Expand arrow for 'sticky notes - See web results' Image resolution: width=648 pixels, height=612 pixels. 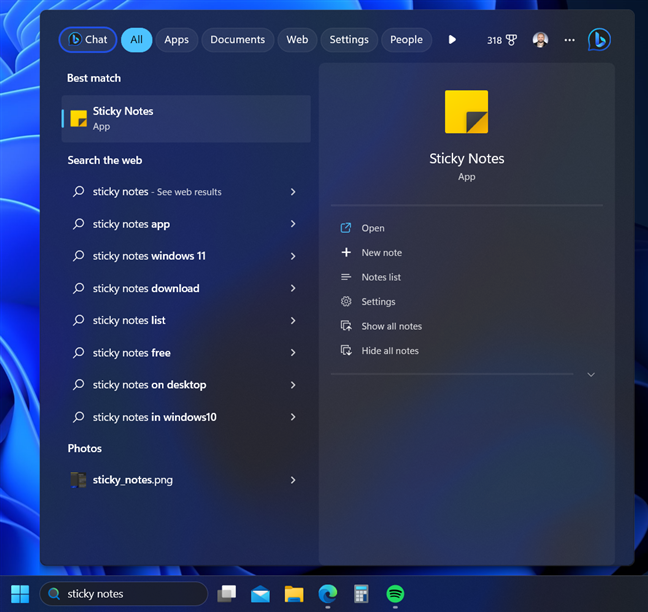(x=293, y=192)
